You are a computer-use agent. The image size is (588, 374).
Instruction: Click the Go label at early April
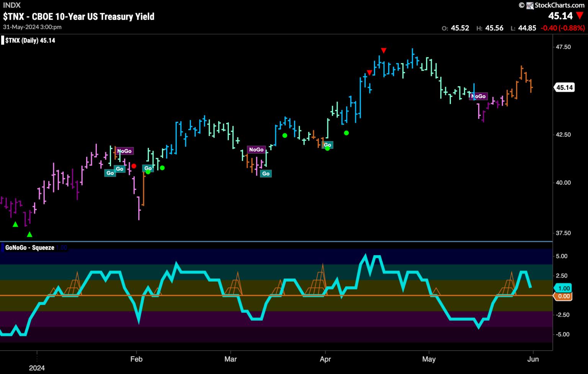[327, 145]
